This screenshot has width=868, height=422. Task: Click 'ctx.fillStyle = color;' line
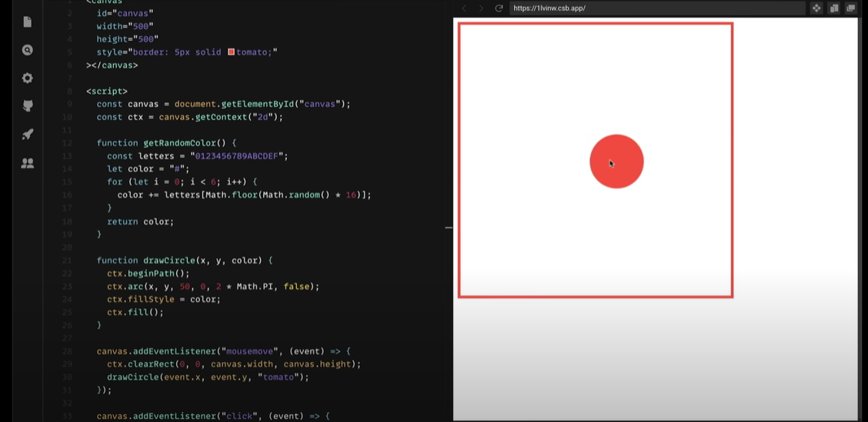coord(164,300)
